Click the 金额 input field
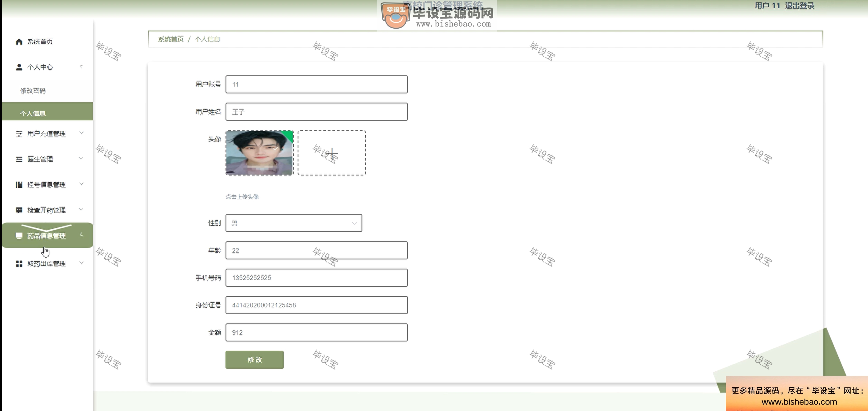This screenshot has height=411, width=868. [x=316, y=333]
